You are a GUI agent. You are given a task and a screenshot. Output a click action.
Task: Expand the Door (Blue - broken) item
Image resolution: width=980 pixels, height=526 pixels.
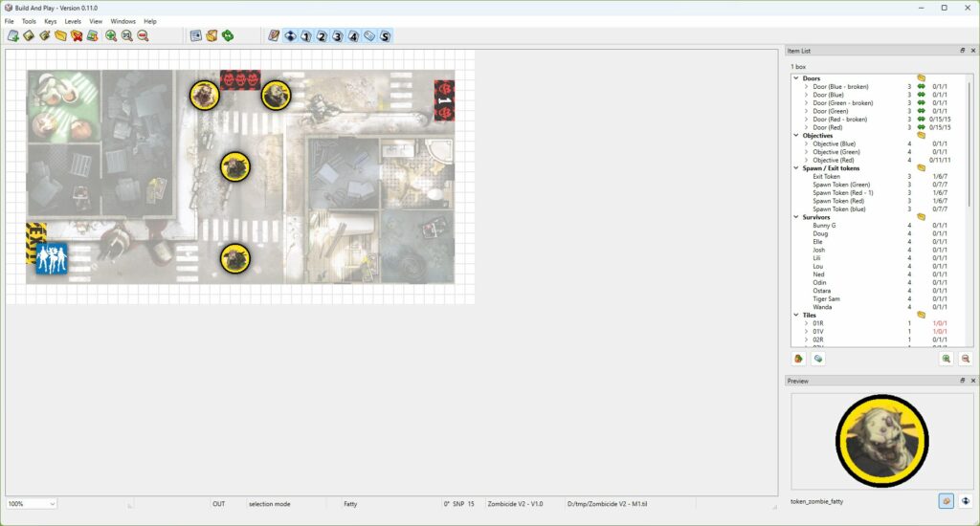tap(806, 87)
